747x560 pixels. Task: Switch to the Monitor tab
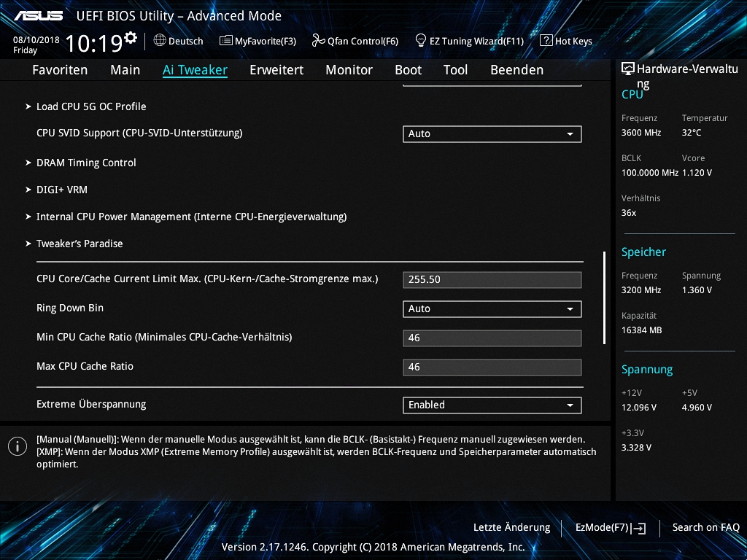(x=349, y=70)
